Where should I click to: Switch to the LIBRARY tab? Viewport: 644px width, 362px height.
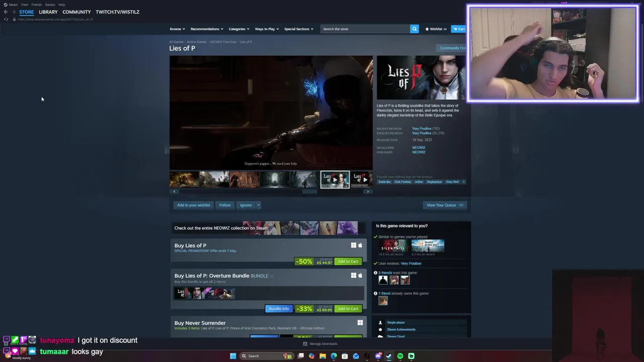pos(48,12)
